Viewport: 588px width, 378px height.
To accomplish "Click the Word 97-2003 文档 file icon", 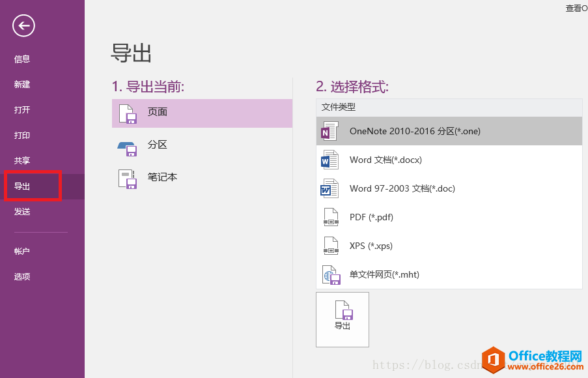I will click(330, 188).
